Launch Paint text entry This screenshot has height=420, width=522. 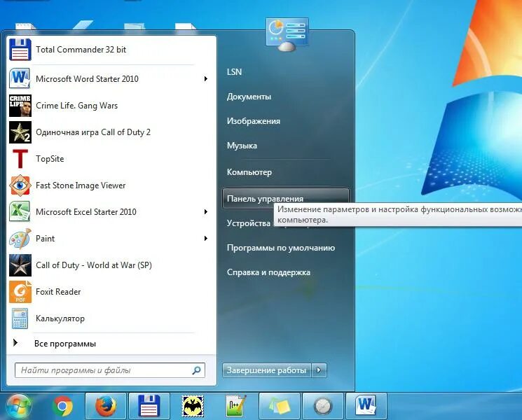46,239
